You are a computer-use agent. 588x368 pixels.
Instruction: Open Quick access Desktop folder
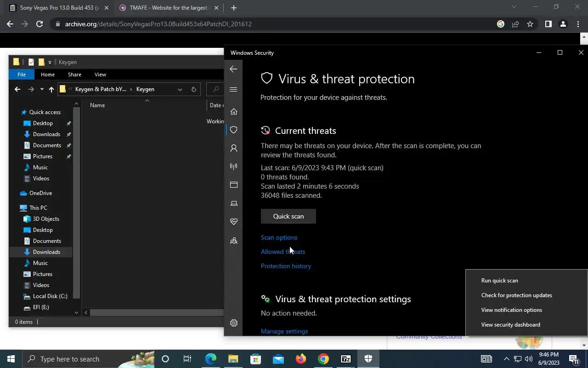43,123
